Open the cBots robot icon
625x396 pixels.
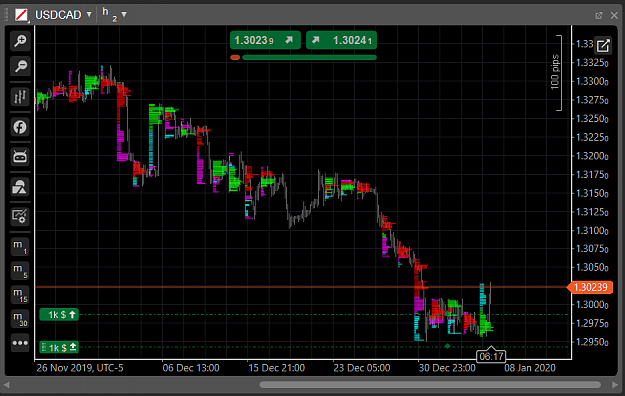click(20, 157)
